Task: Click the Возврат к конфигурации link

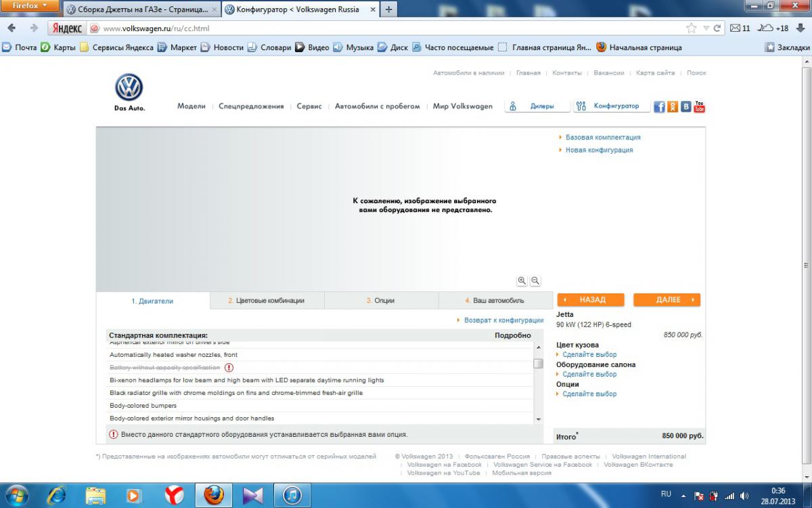Action: click(504, 320)
